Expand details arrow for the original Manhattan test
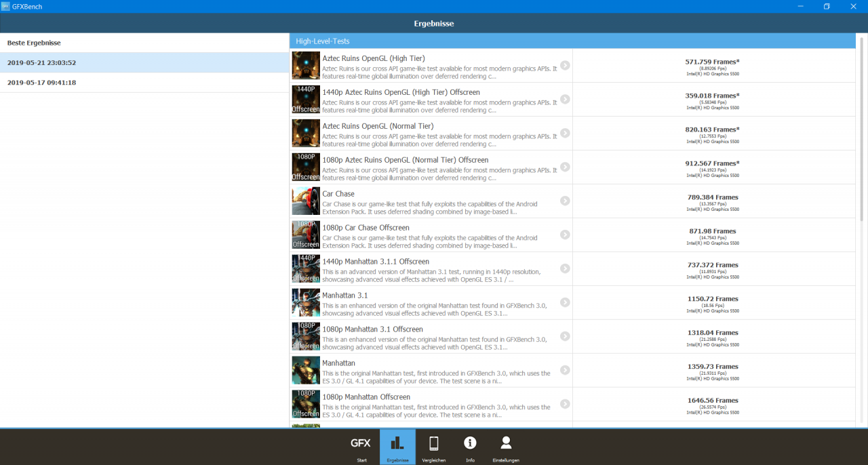This screenshot has height=465, width=868. [x=565, y=370]
